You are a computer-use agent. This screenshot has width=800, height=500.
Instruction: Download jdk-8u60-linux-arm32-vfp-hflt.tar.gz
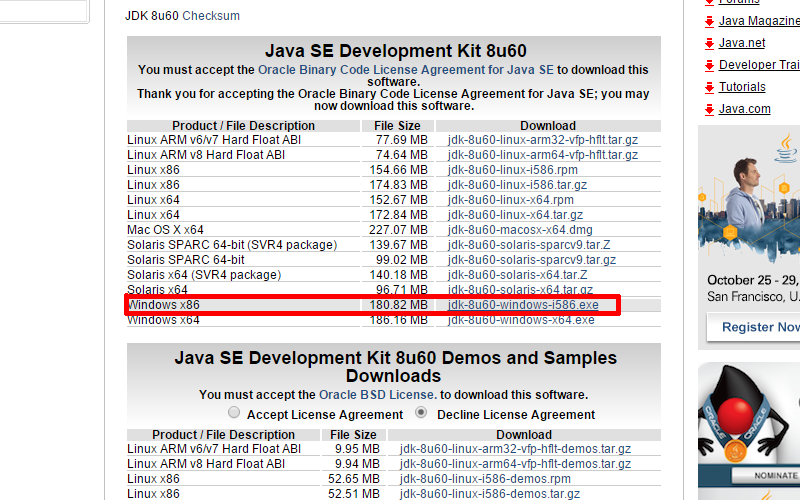click(x=543, y=140)
